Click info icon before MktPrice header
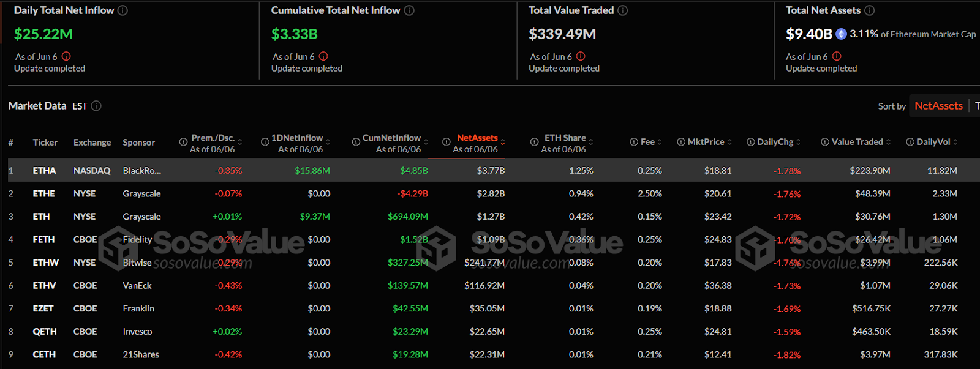The width and height of the screenshot is (980, 369). click(x=681, y=142)
